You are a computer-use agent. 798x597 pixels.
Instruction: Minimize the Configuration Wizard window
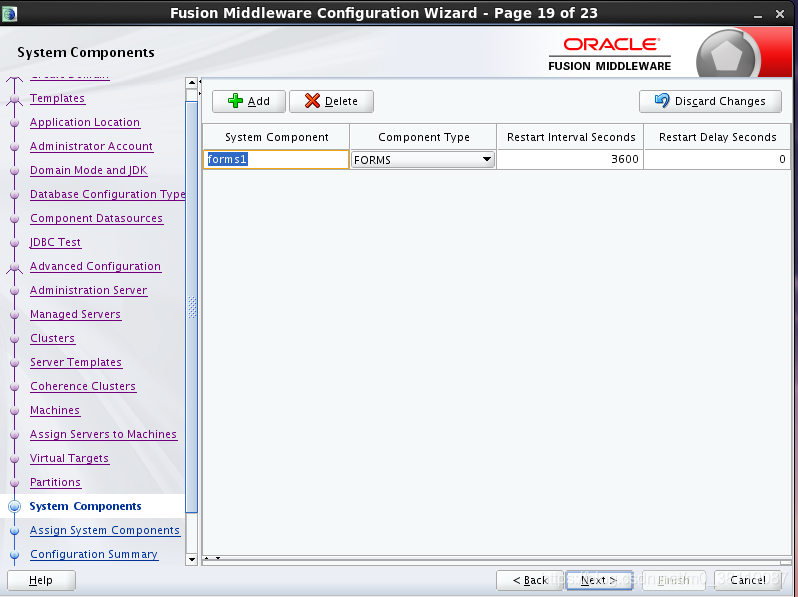[758, 14]
